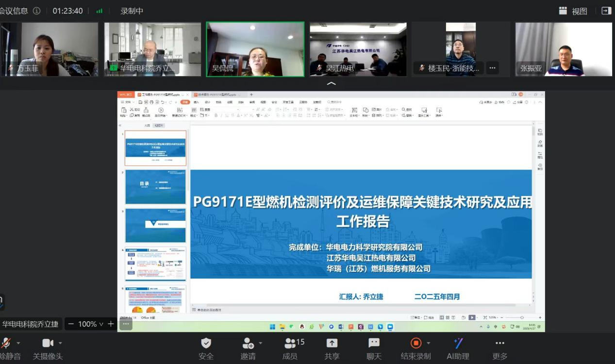The height and width of the screenshot is (364, 615).
Task: Open the 插入 ribbon tab in WPS
Action: click(x=197, y=102)
